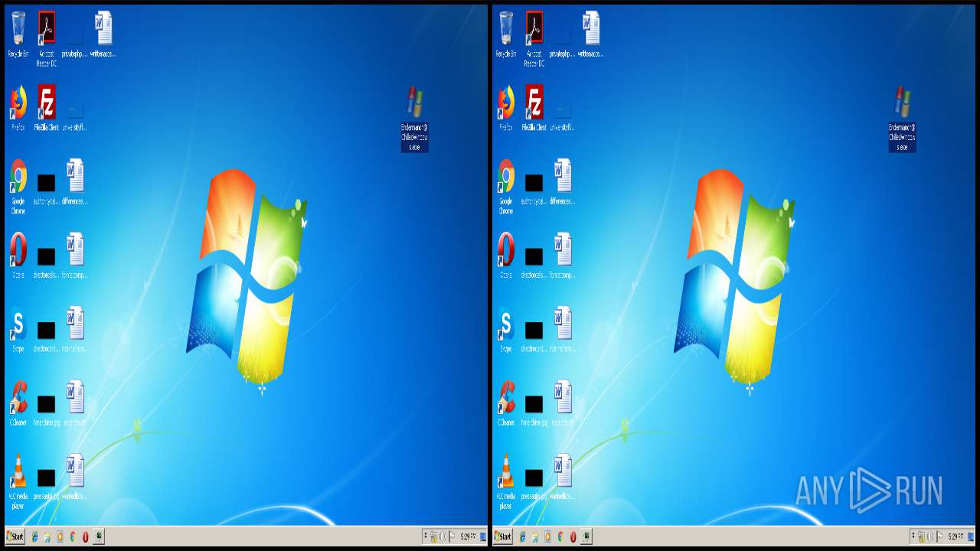
Task: Open Acrobat Reader DC on the left desktop
Action: [x=47, y=39]
